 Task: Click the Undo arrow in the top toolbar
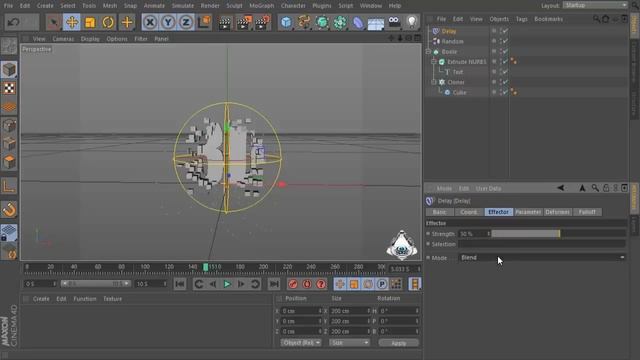pos(13,22)
